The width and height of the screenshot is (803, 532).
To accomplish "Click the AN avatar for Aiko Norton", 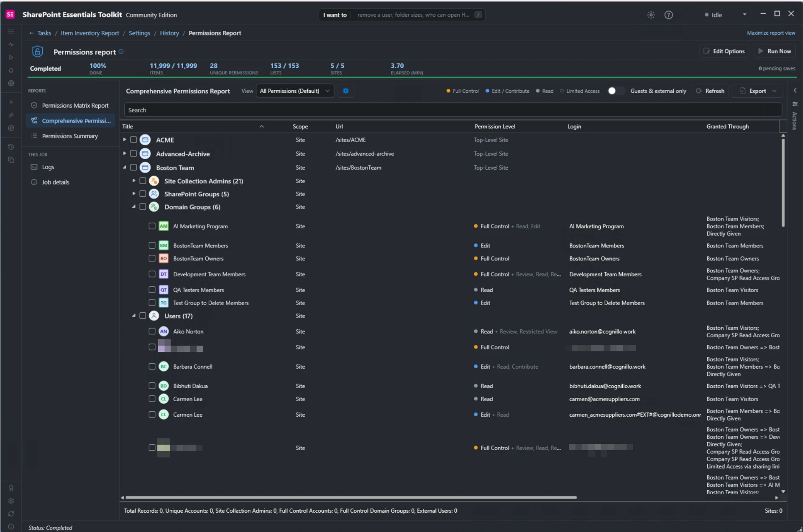I will [x=164, y=331].
